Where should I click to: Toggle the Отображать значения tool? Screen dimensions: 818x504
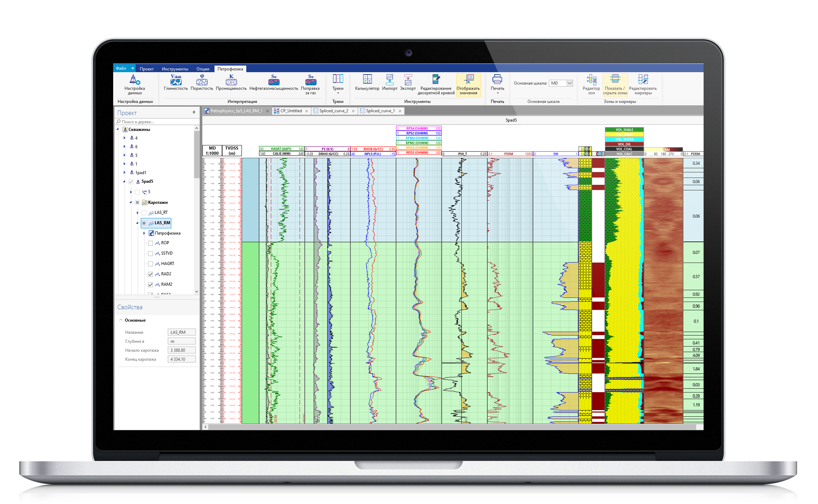[468, 85]
